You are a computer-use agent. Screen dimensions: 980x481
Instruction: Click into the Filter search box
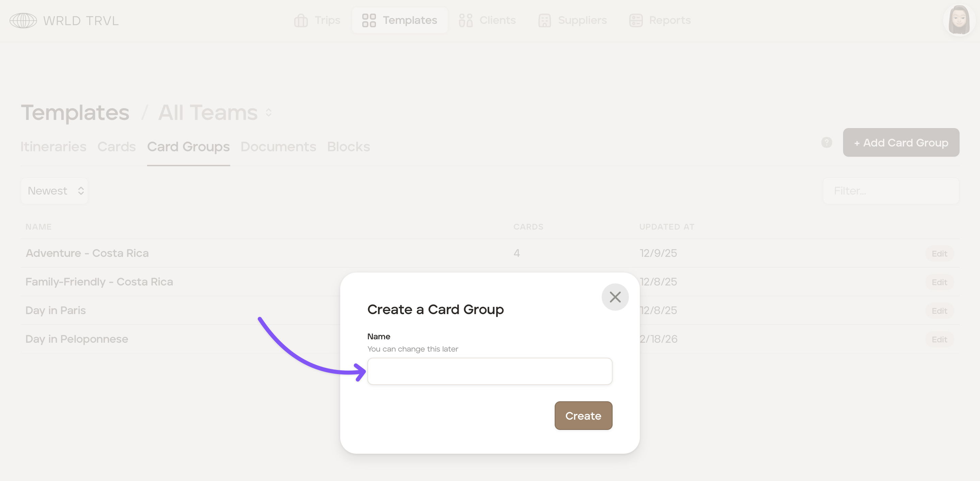tap(890, 191)
